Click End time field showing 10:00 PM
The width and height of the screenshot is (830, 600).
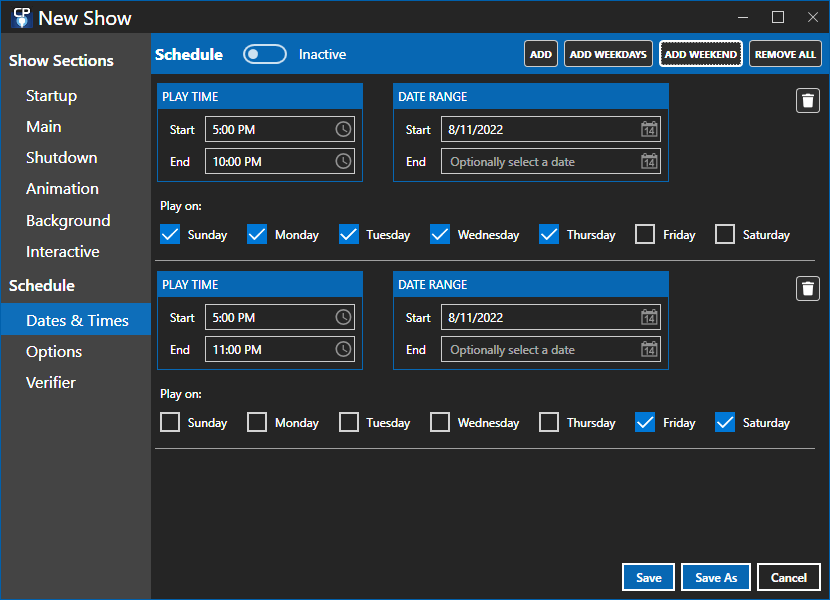pyautogui.click(x=279, y=162)
